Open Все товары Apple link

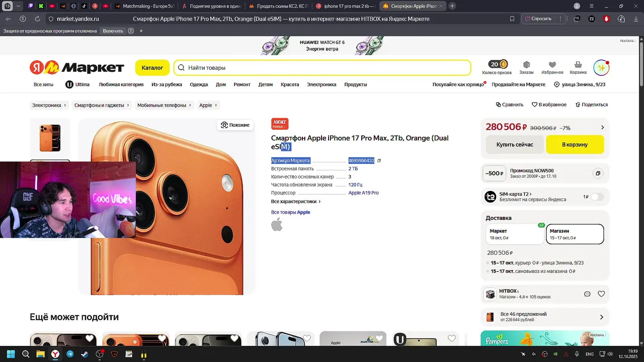(290, 212)
